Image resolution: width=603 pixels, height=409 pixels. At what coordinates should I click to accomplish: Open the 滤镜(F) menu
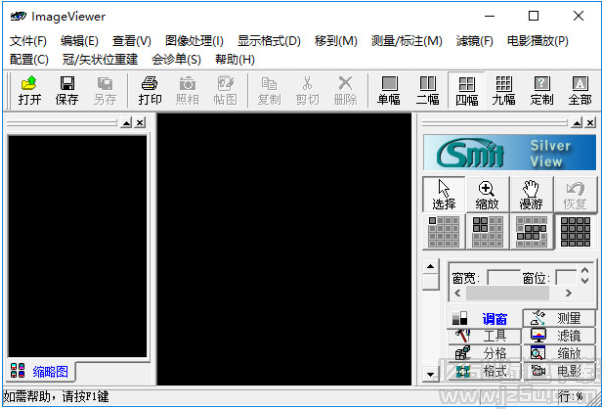475,41
